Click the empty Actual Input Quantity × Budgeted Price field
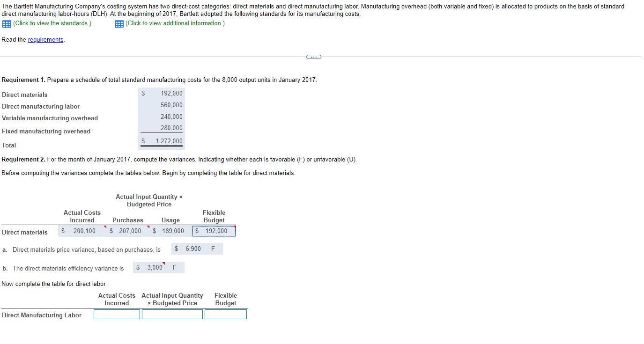The image size is (644, 344). click(x=172, y=314)
